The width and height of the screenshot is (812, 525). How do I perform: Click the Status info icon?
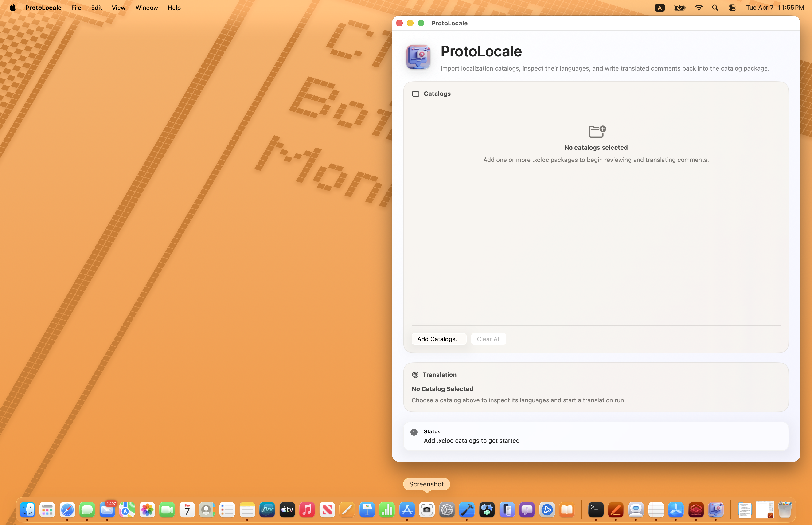(x=414, y=432)
